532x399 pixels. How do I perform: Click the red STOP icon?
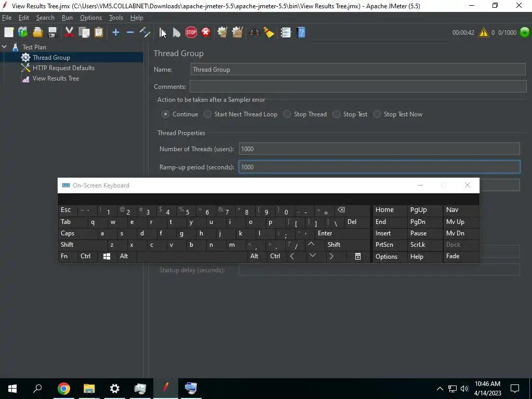click(x=191, y=33)
